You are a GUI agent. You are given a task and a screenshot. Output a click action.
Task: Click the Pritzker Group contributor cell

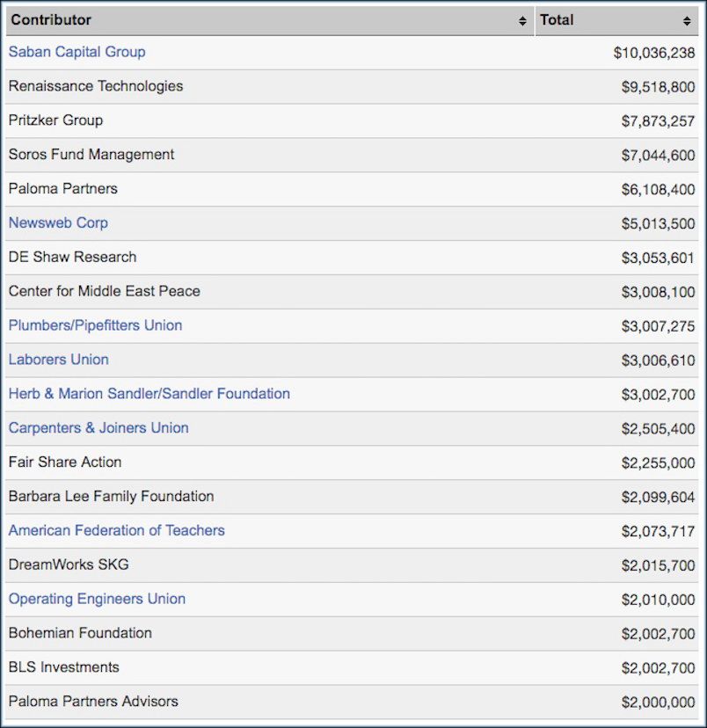click(55, 120)
